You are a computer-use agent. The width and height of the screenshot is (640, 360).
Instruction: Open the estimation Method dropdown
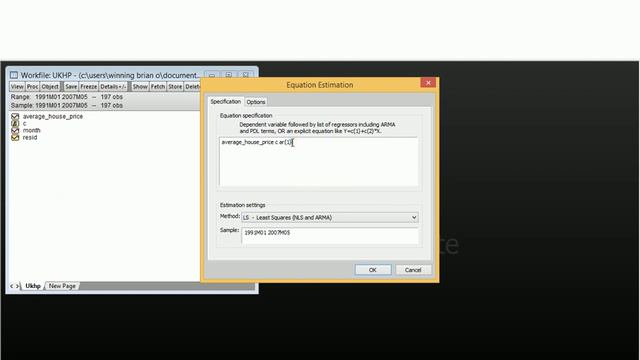[330, 218]
